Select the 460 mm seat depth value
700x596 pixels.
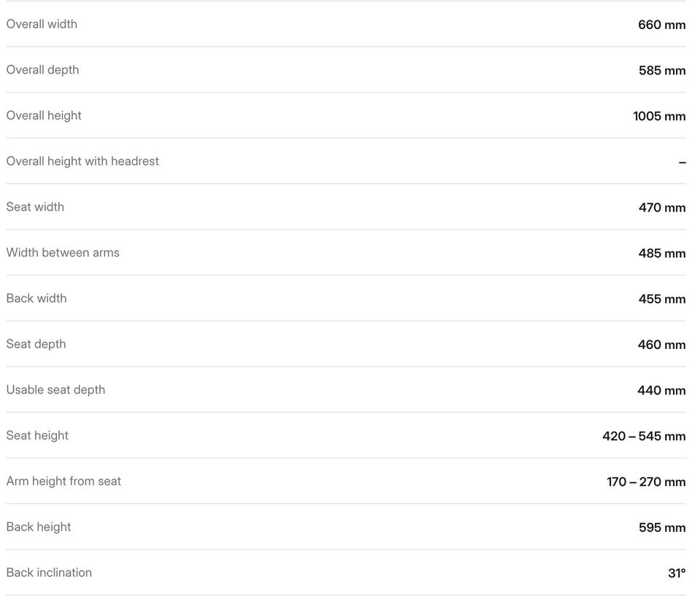point(661,345)
